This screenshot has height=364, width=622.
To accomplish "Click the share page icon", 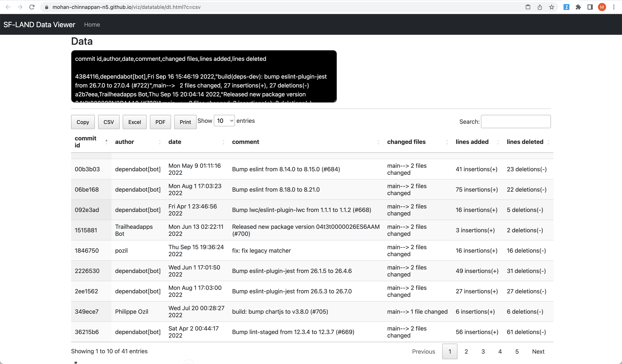I will pyautogui.click(x=540, y=7).
